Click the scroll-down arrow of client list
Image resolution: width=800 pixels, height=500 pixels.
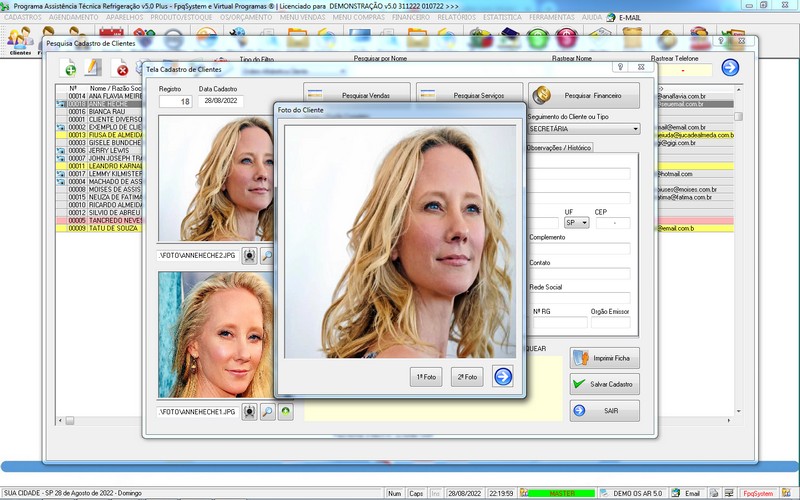[738, 411]
